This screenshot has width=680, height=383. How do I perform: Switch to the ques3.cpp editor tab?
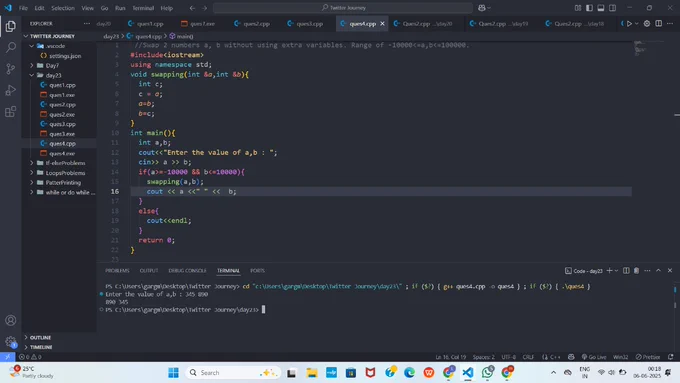click(306, 23)
